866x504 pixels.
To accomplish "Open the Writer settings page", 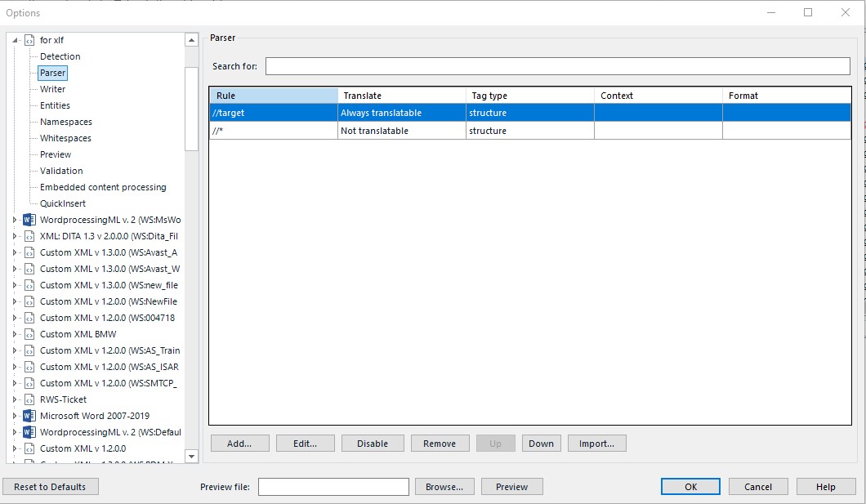I will (52, 88).
